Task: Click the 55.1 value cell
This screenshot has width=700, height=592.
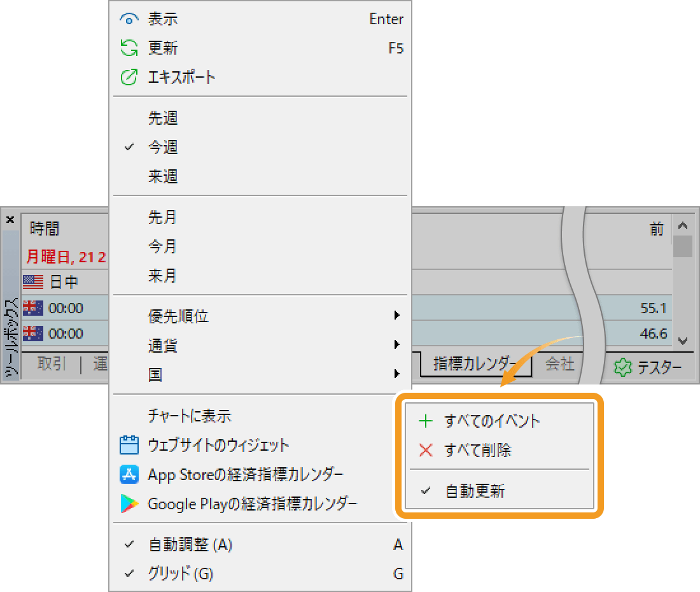Action: (653, 308)
